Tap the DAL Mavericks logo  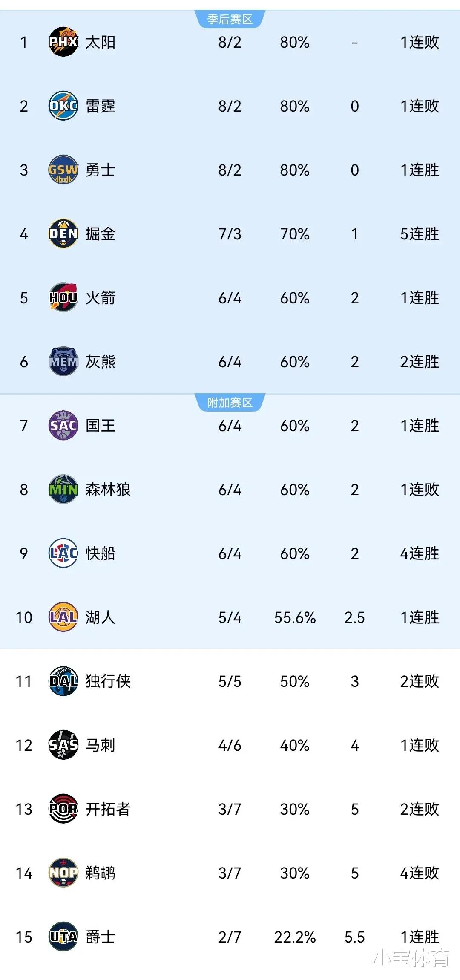pos(63,681)
